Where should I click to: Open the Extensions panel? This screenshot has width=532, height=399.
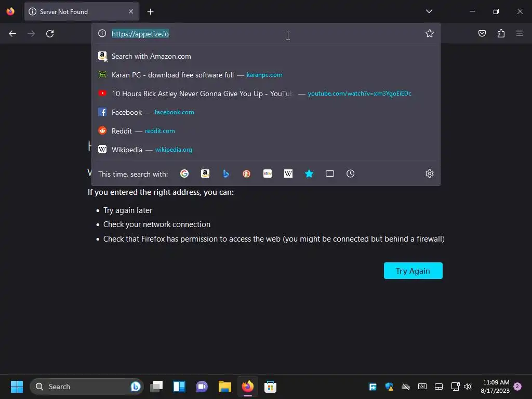501,33
